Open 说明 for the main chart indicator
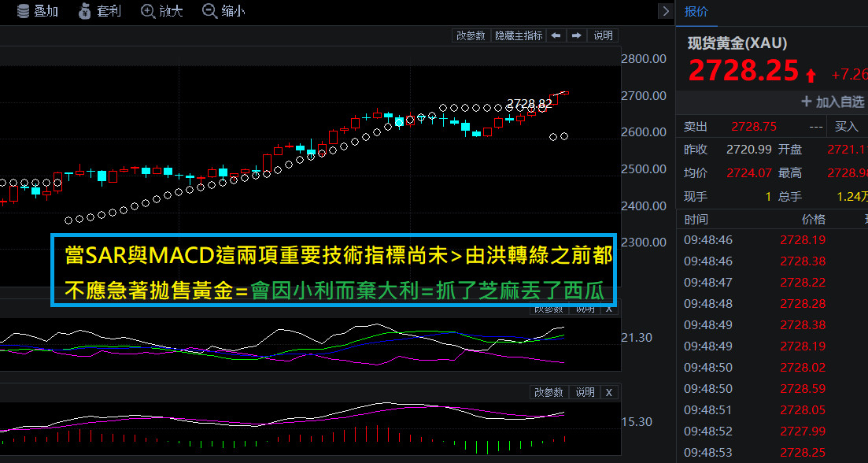The height and width of the screenshot is (463, 868). click(603, 35)
